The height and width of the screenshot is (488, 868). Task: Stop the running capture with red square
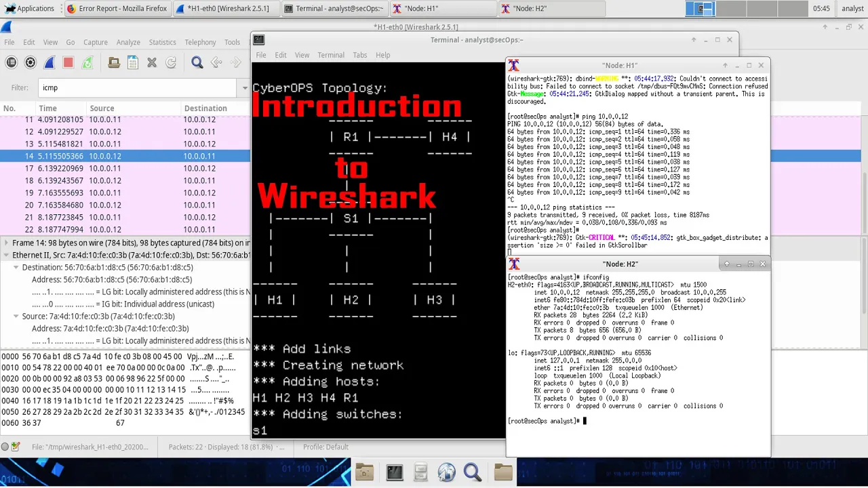coord(68,62)
